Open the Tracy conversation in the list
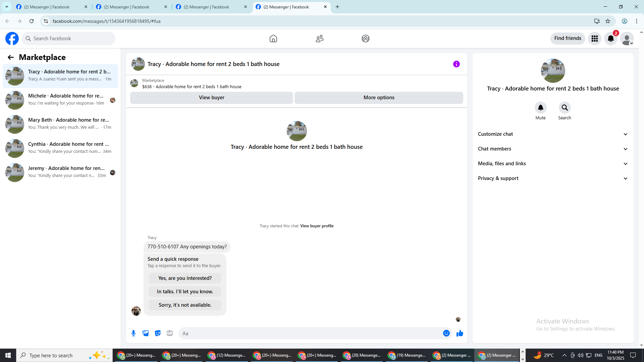 click(60, 76)
